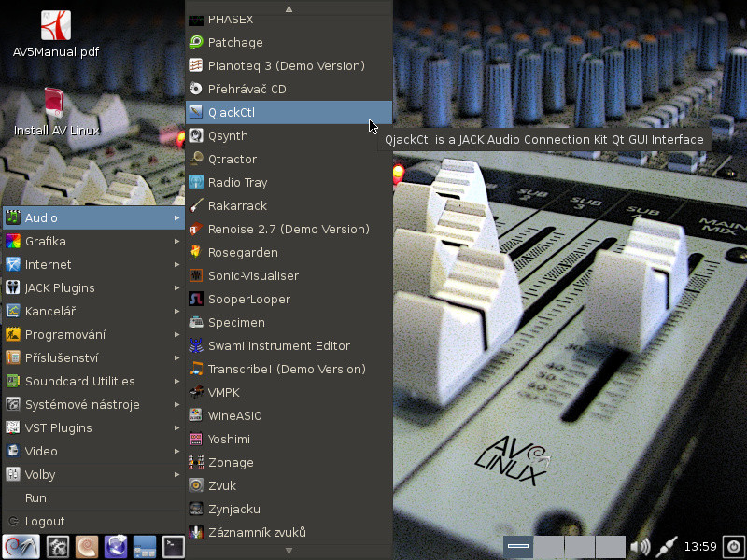The height and width of the screenshot is (560, 747).
Task: Click the Zynjacku icon
Action: tap(196, 509)
